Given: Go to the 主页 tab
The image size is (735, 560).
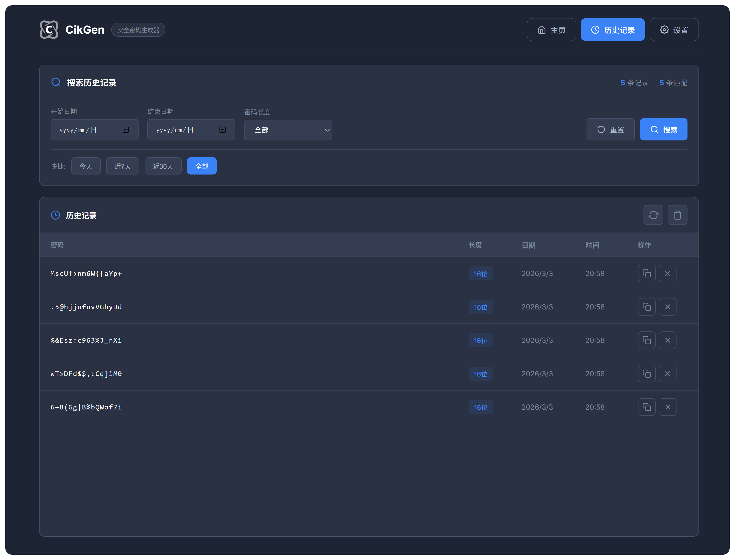Looking at the screenshot, I should pos(551,30).
